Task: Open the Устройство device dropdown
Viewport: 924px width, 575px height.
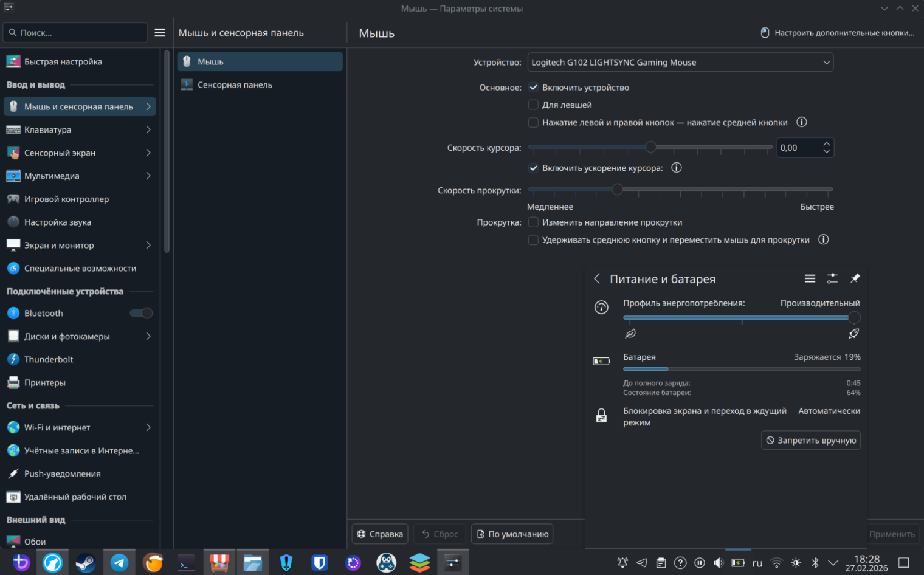Action: click(x=680, y=63)
